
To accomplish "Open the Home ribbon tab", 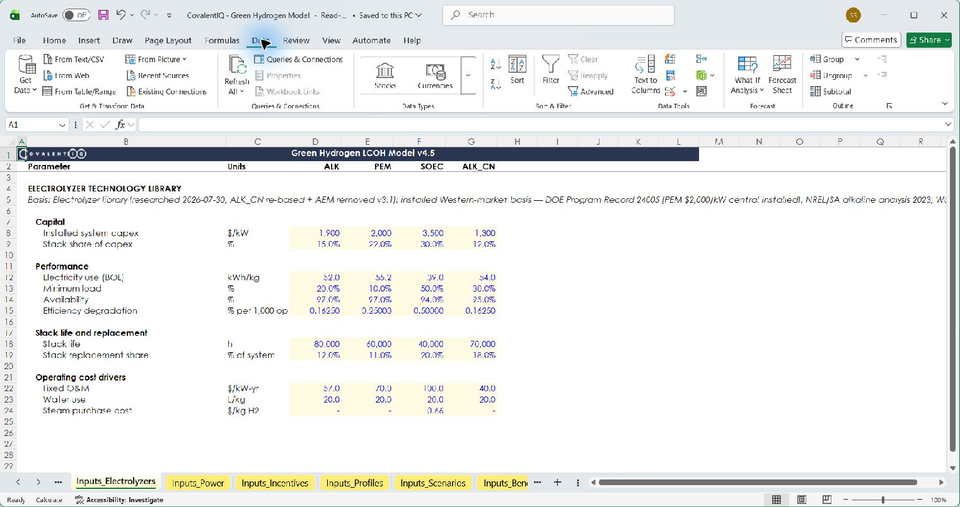I will click(54, 40).
